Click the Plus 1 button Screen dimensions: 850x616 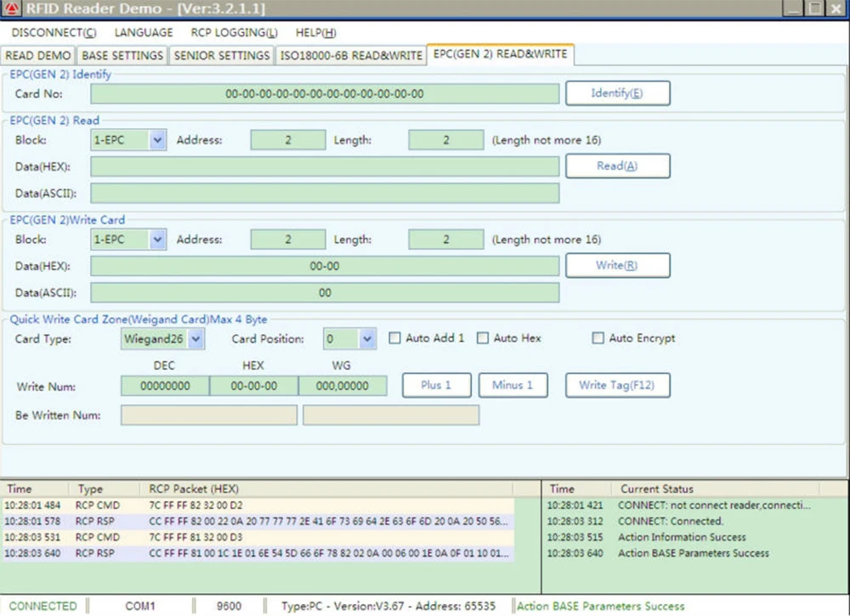point(436,385)
